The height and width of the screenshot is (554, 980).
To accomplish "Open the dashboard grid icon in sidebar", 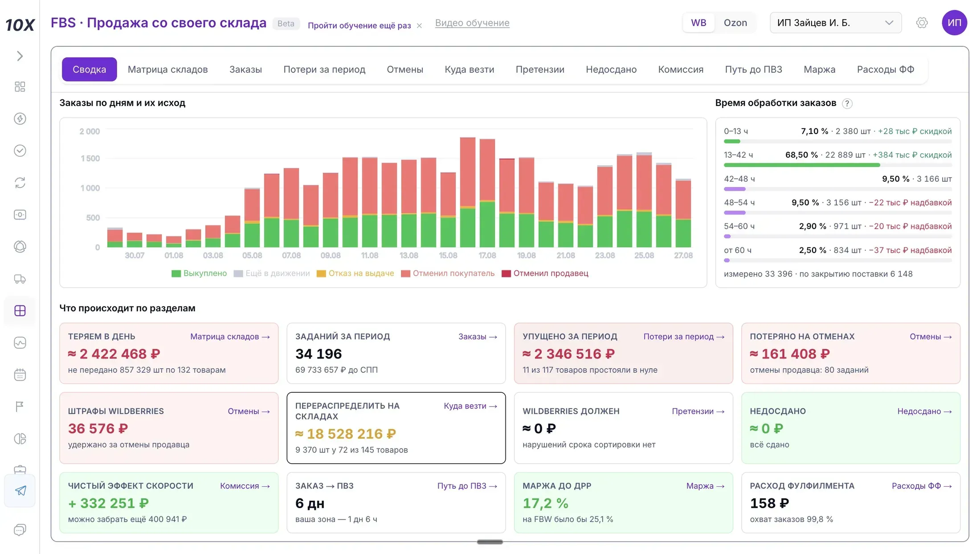I will tap(20, 86).
